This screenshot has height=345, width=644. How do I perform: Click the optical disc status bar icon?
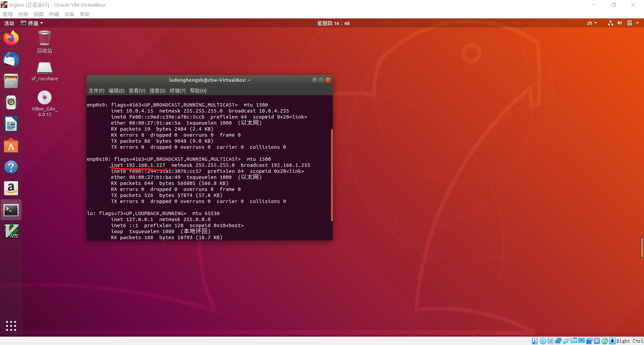543,341
